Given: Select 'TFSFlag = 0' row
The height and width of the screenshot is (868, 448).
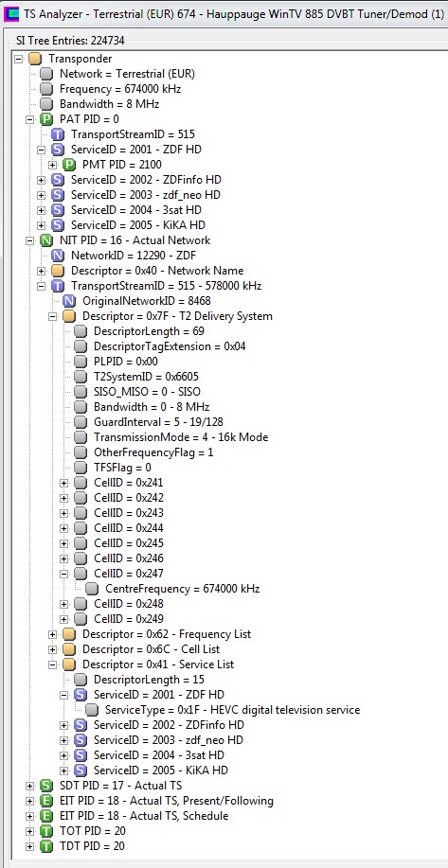Looking at the screenshot, I should 122,468.
